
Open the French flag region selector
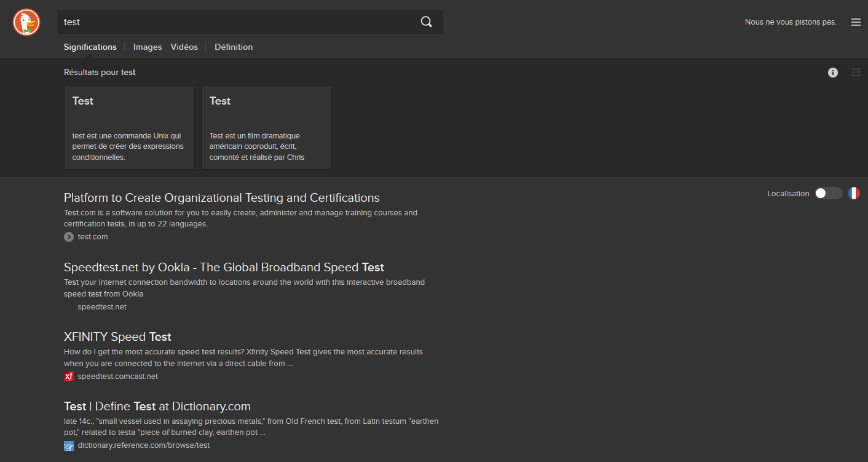[853, 193]
